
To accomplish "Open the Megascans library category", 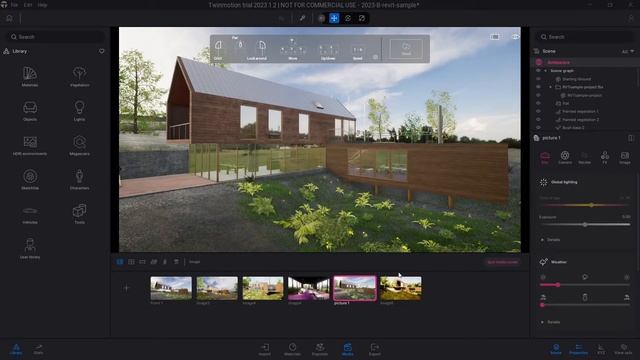I will [x=79, y=145].
